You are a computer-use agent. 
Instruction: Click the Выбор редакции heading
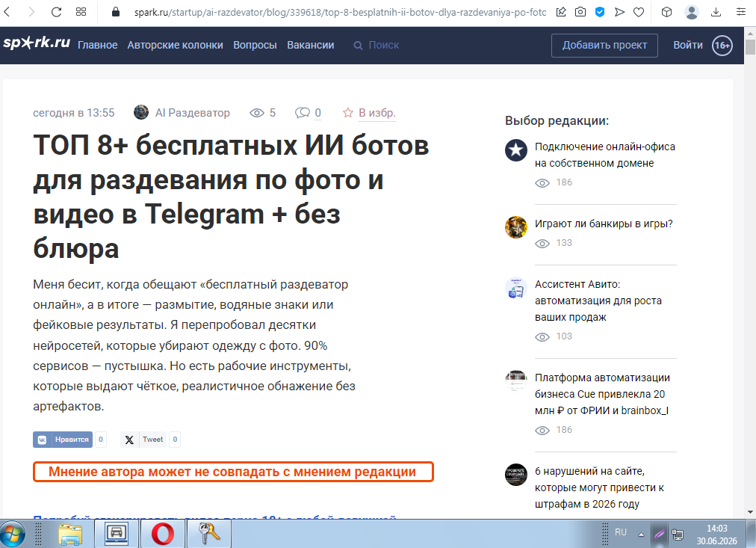click(x=557, y=120)
